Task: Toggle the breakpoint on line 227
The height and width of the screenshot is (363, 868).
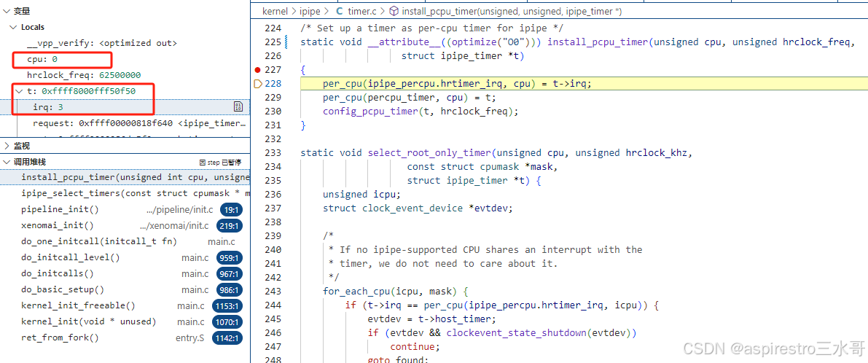Action: [x=257, y=70]
